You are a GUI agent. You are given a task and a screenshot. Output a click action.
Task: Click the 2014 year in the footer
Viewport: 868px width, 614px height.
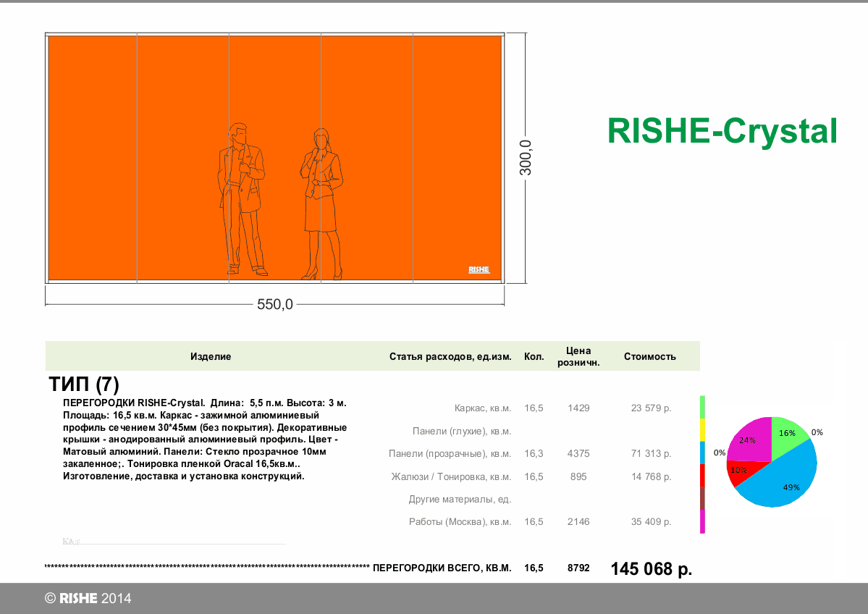tap(117, 598)
